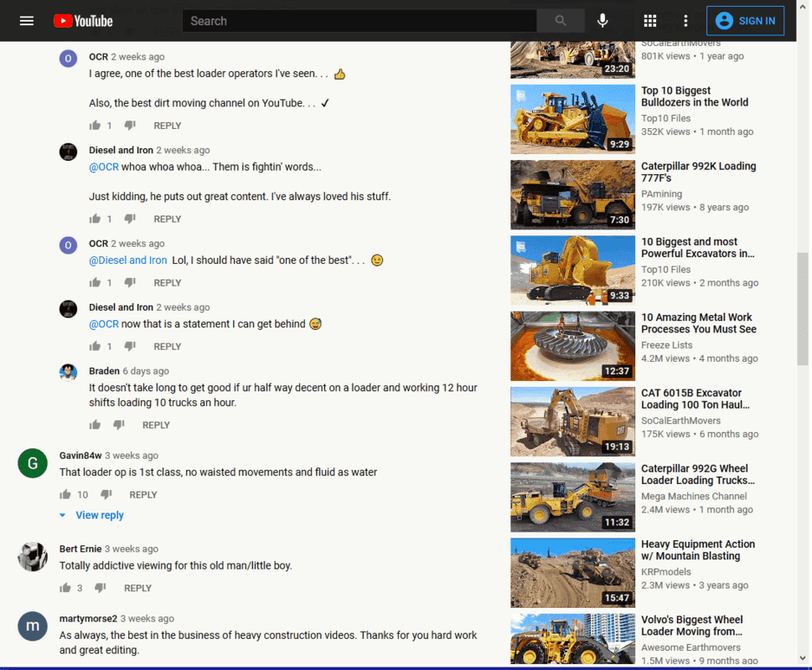Viewport: 812px width, 670px height.
Task: Reply to Gavin84w's comment
Action: point(143,495)
